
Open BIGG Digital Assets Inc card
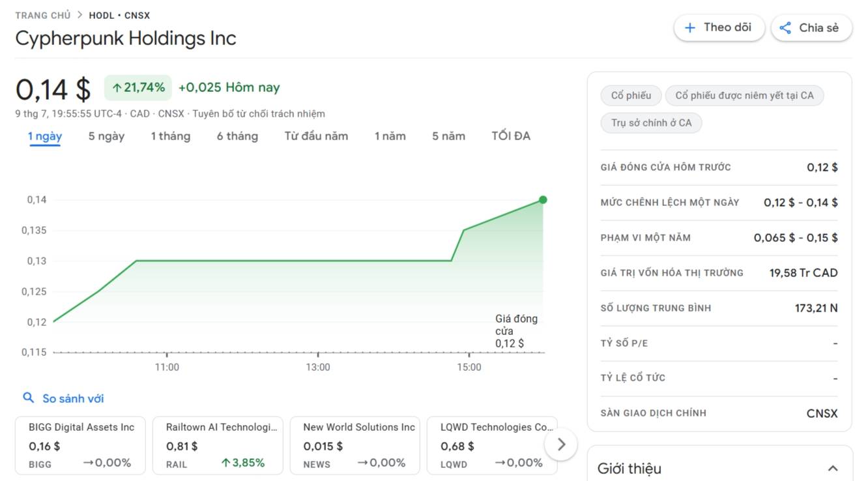coord(81,446)
